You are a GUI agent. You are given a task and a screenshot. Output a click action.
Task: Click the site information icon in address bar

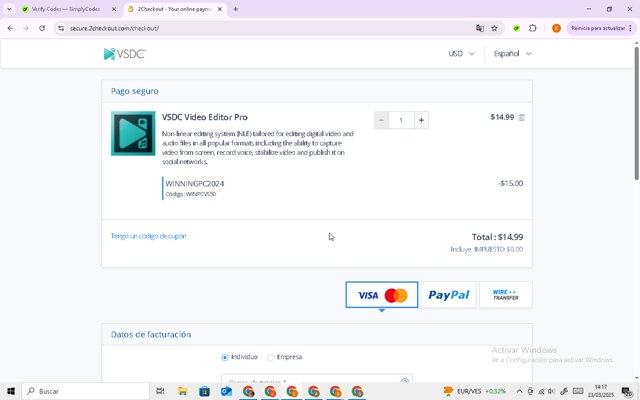pyautogui.click(x=61, y=28)
